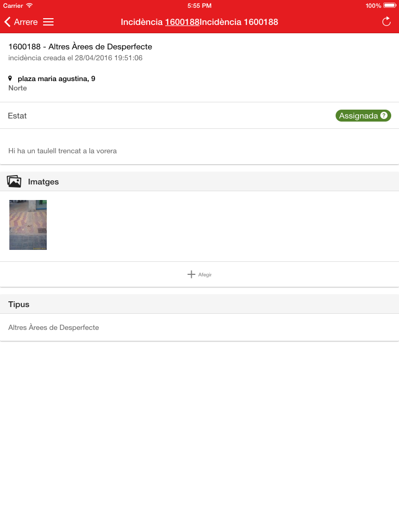Tap the Wi-Fi icon in status bar
This screenshot has width=399, height=532.
pyautogui.click(x=30, y=5)
